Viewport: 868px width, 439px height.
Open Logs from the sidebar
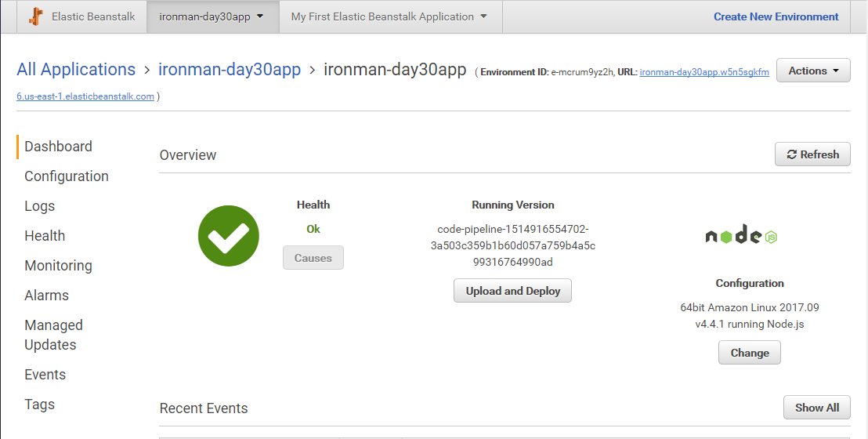(x=40, y=206)
